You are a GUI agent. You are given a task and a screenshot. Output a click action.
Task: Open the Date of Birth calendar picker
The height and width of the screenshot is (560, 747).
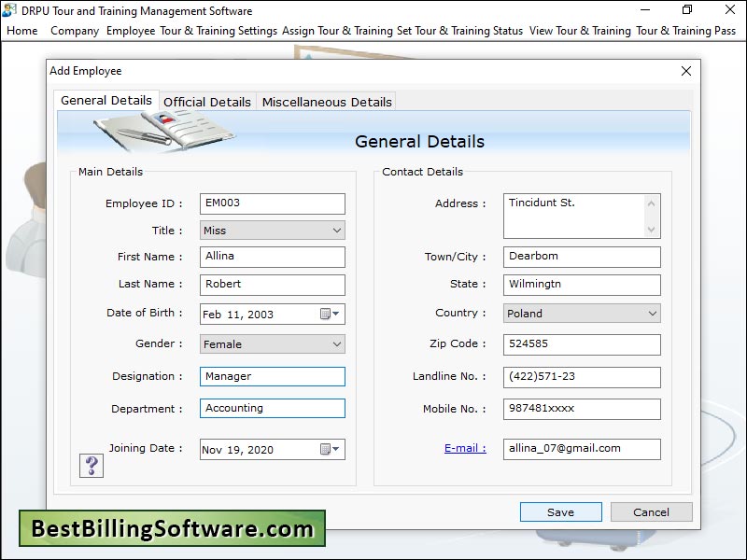330,315
